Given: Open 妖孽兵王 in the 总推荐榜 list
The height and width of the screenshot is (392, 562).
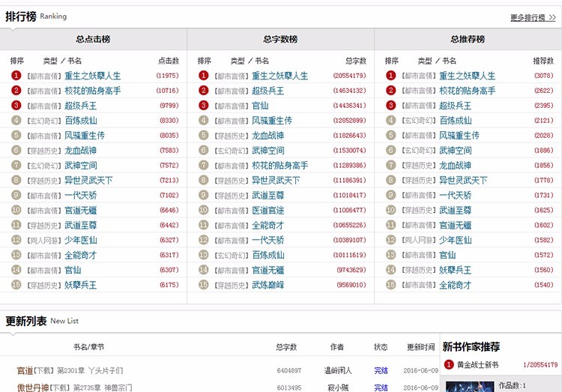Looking at the screenshot, I should 456,270.
